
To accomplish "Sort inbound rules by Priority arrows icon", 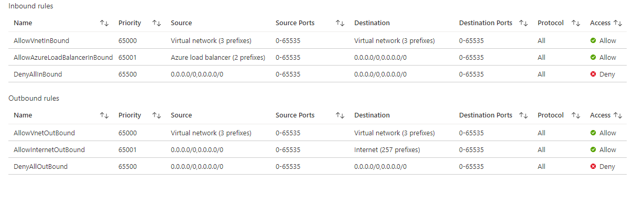I will (156, 23).
